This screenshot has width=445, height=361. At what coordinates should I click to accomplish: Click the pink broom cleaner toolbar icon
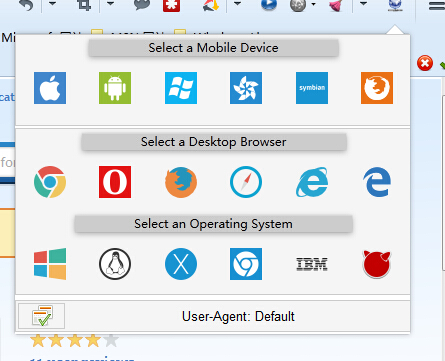point(336,5)
